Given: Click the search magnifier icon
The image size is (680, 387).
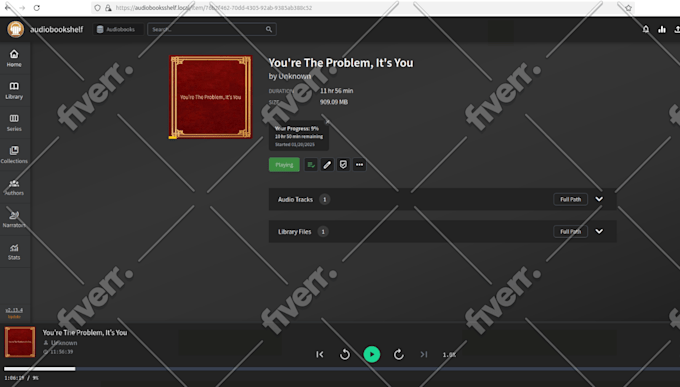Looking at the screenshot, I should pos(269,30).
